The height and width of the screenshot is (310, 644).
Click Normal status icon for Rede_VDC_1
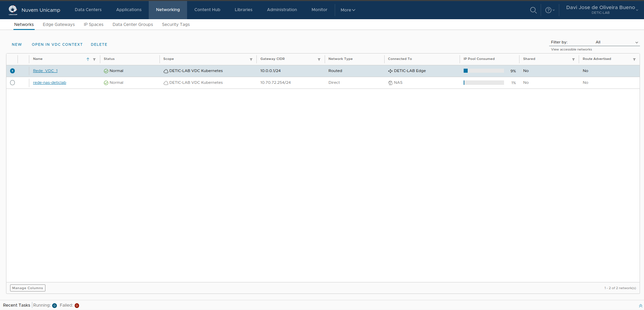click(x=106, y=71)
